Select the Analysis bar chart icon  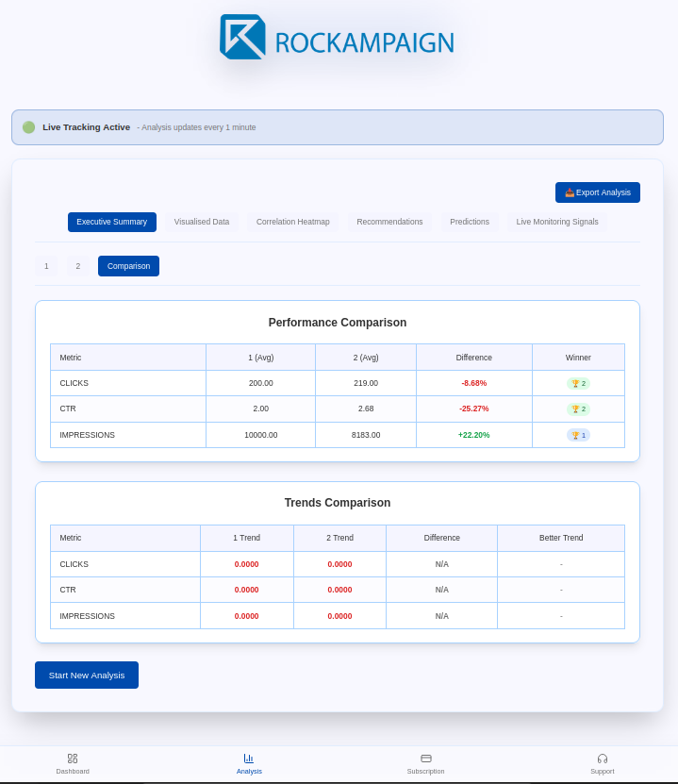[x=249, y=759]
